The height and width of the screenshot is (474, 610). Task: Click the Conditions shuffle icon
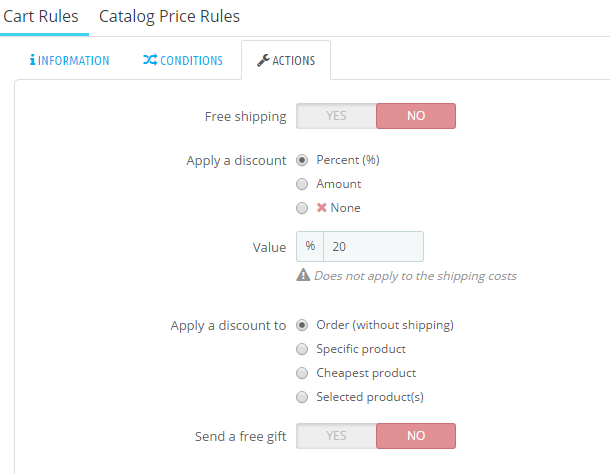coord(150,60)
